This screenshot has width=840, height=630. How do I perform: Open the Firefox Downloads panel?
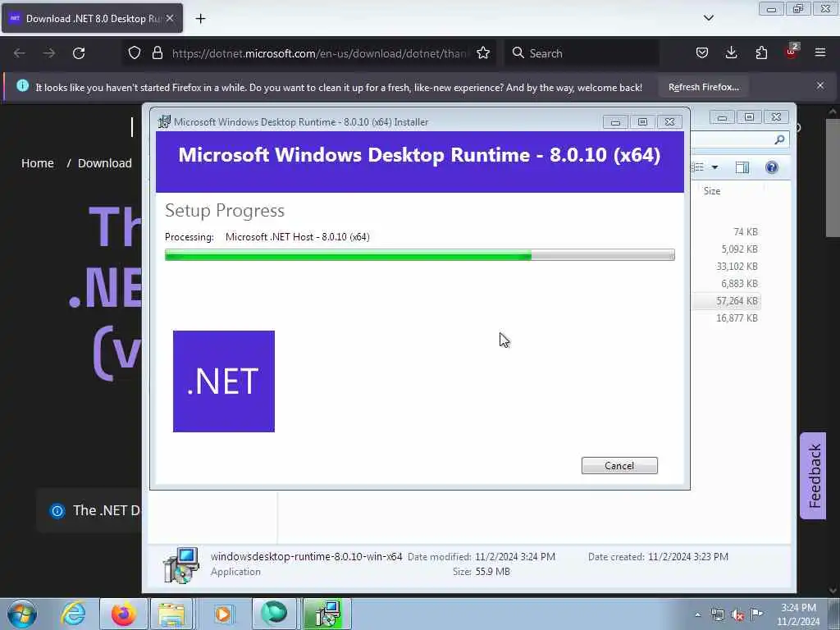click(731, 52)
